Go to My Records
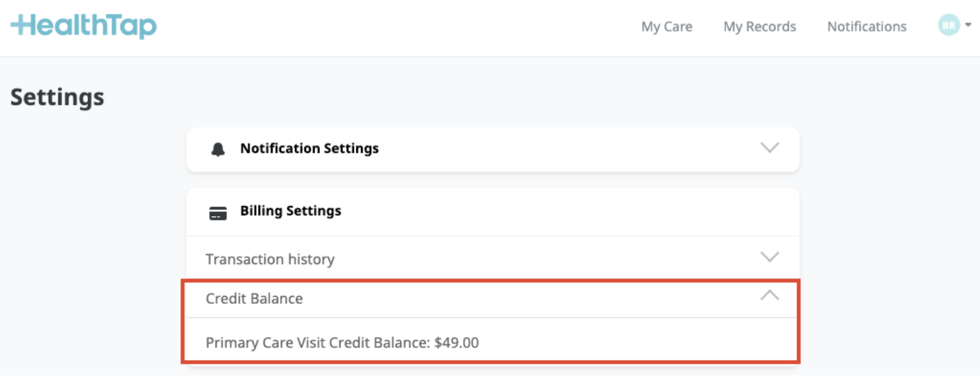This screenshot has height=382, width=980. (x=759, y=27)
